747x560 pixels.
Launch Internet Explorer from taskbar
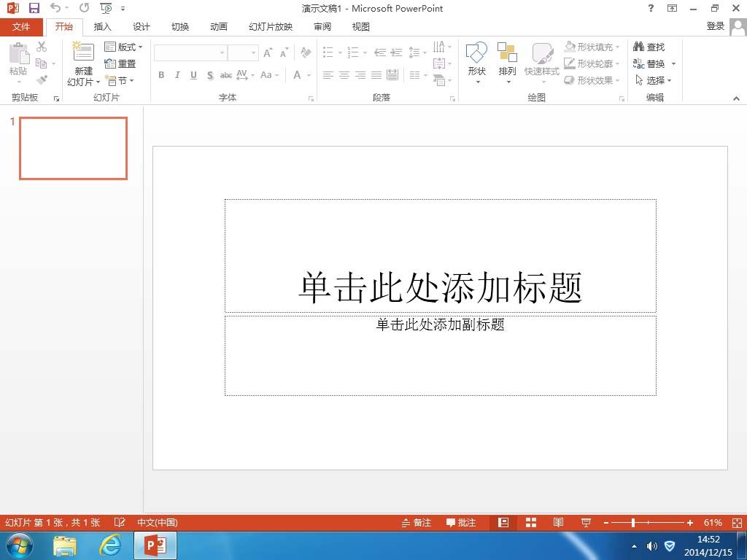coord(109,545)
